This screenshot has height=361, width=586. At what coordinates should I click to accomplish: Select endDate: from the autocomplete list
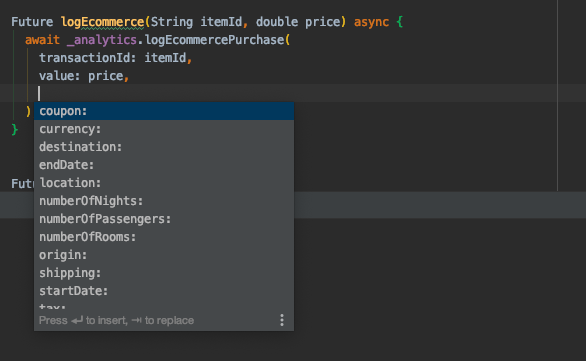coord(164,165)
